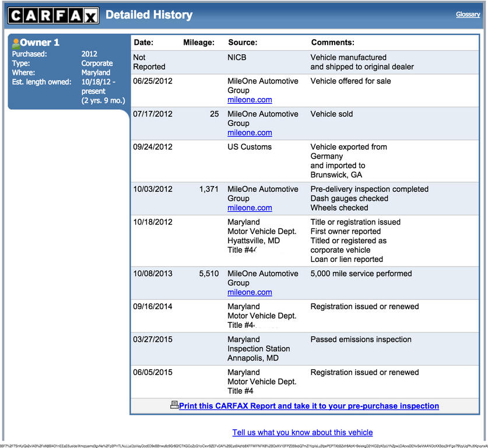Click the Source column header
This screenshot has height=448, width=488.
tap(243, 43)
